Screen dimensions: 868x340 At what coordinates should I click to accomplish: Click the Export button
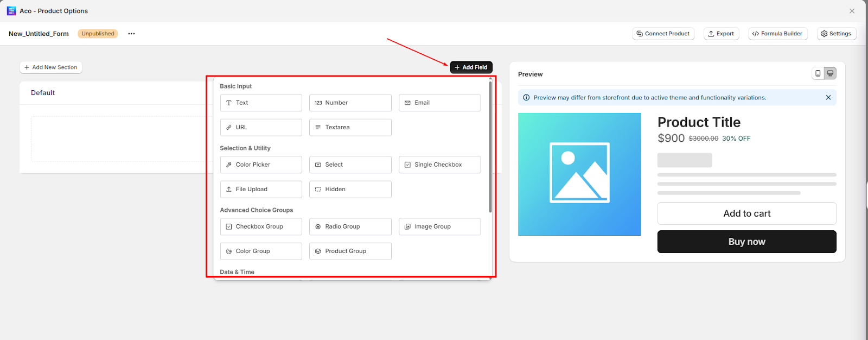721,34
